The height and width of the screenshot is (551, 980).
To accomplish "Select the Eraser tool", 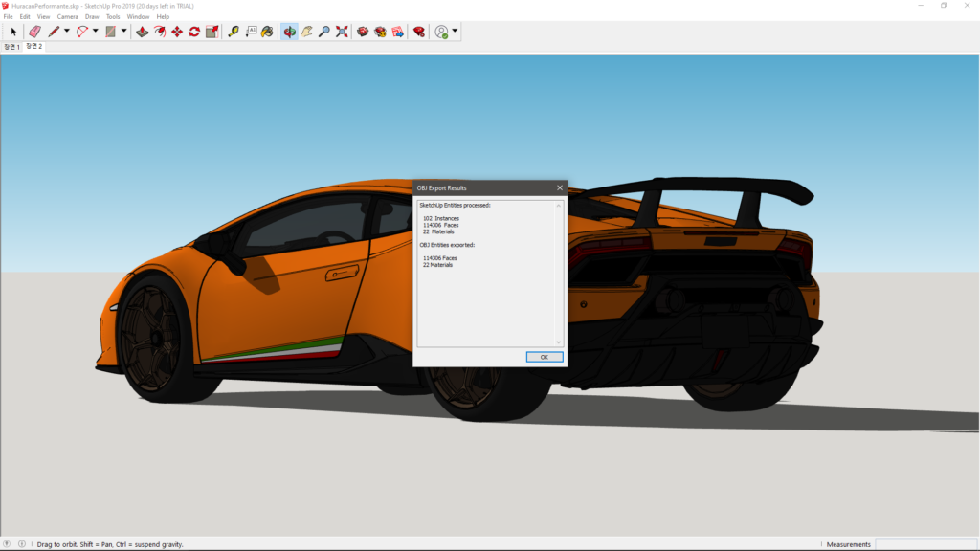I will pos(34,32).
